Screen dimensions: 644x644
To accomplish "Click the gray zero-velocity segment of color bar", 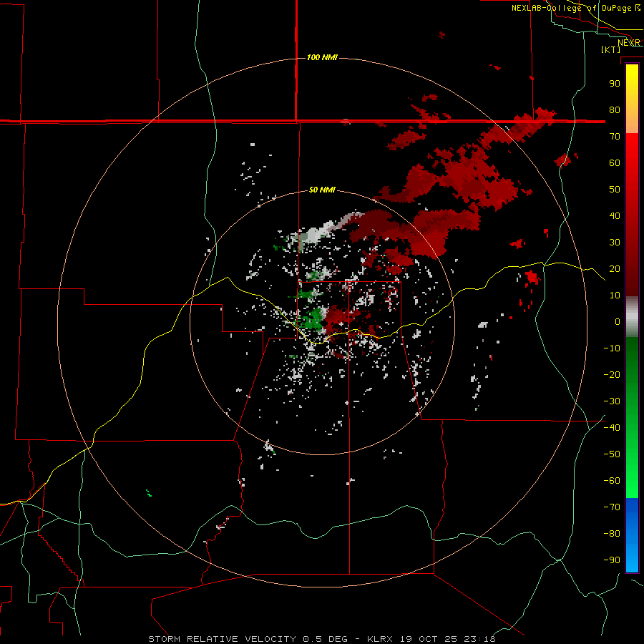I will coord(632,317).
